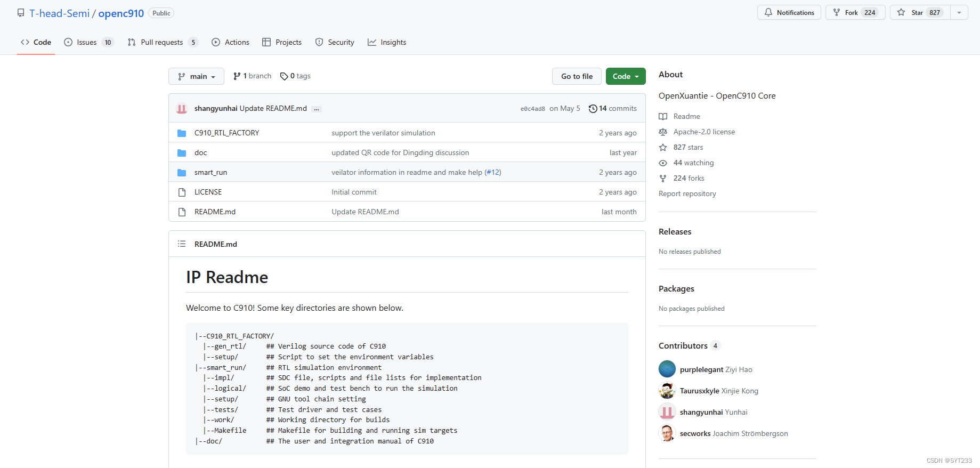Click the Taurusxkyle avatar

[667, 390]
